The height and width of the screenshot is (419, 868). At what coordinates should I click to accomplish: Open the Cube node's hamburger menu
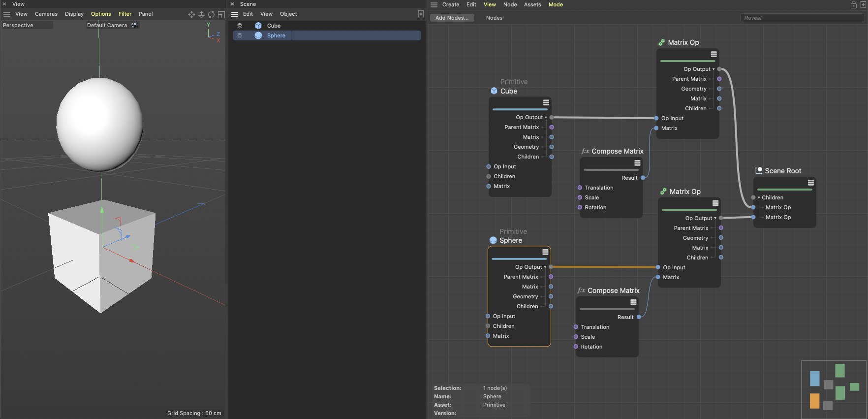[546, 103]
